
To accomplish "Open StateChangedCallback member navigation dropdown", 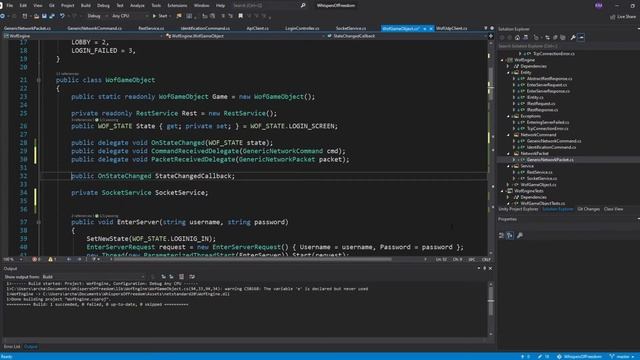I will [408, 36].
